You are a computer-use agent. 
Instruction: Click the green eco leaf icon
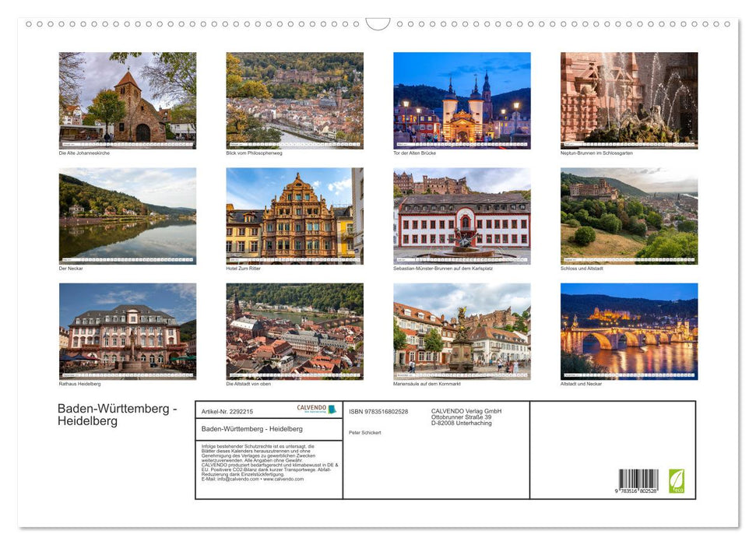[676, 481]
